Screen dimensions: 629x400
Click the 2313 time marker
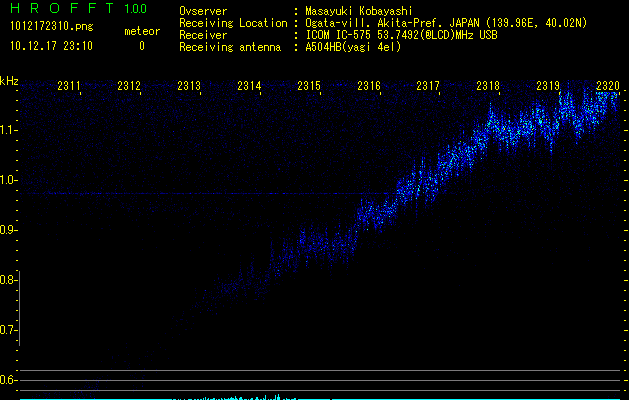tap(189, 85)
